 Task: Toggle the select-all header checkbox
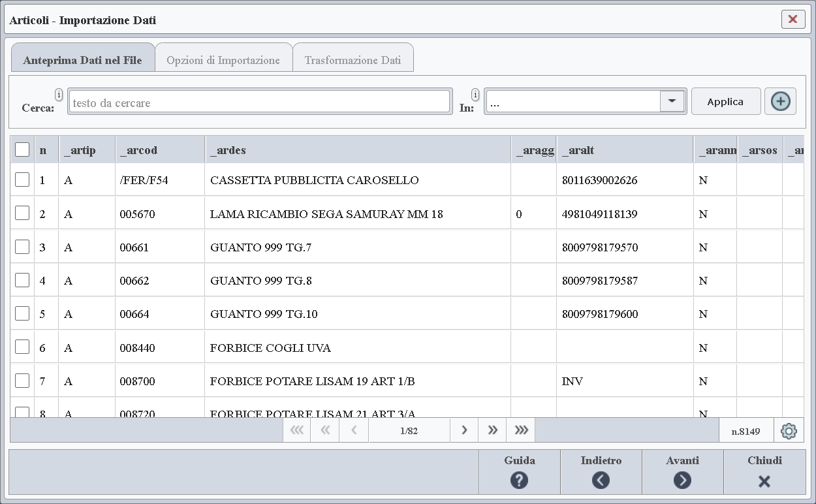pyautogui.click(x=22, y=150)
